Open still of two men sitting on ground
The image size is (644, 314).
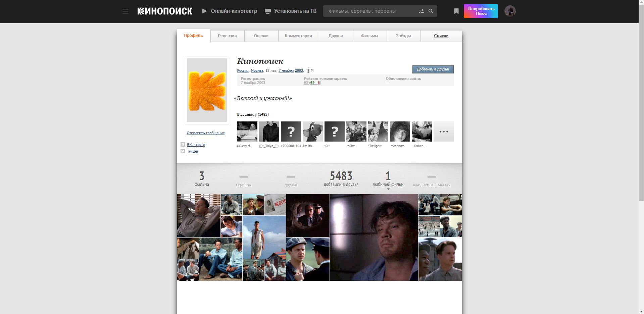(x=220, y=259)
